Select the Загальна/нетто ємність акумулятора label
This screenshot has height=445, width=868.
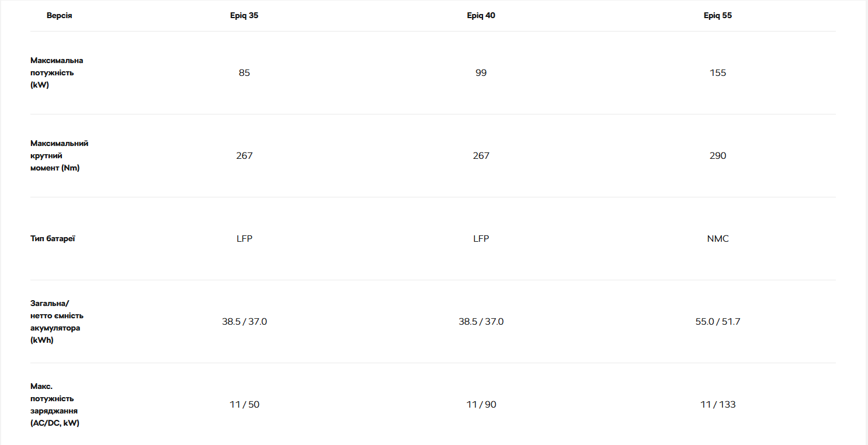pos(57,322)
